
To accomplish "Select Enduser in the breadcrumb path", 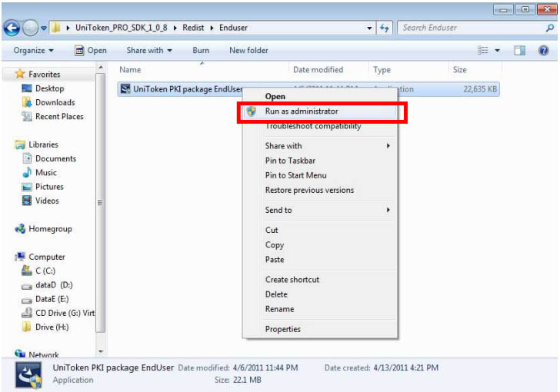I will (x=233, y=28).
